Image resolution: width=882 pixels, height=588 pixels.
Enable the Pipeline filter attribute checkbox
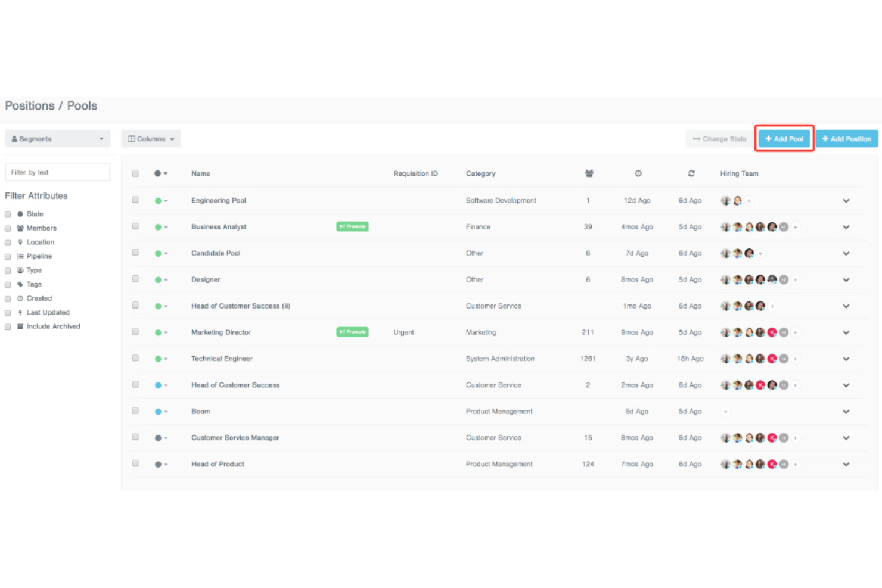pos(8,257)
